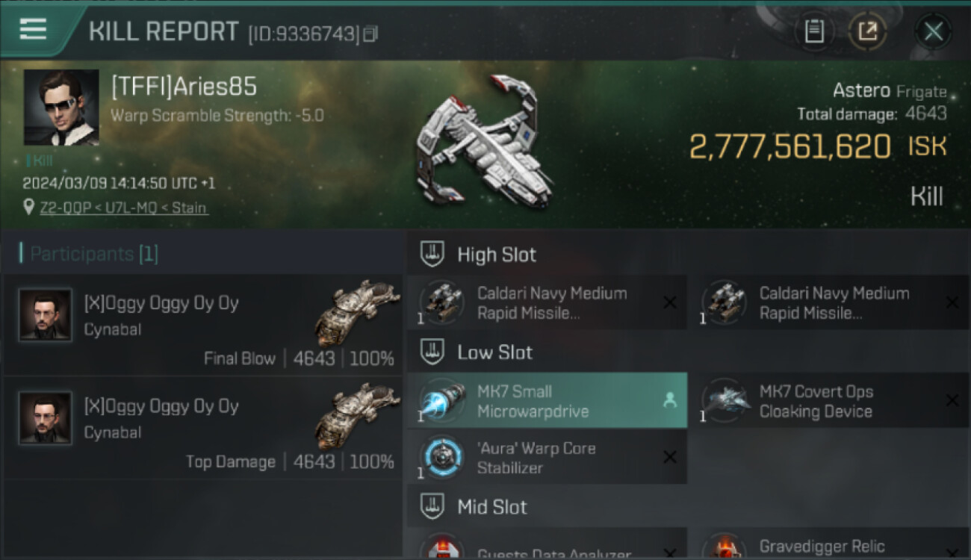Click the Low Slot section icon
The height and width of the screenshot is (560, 971).
432,352
